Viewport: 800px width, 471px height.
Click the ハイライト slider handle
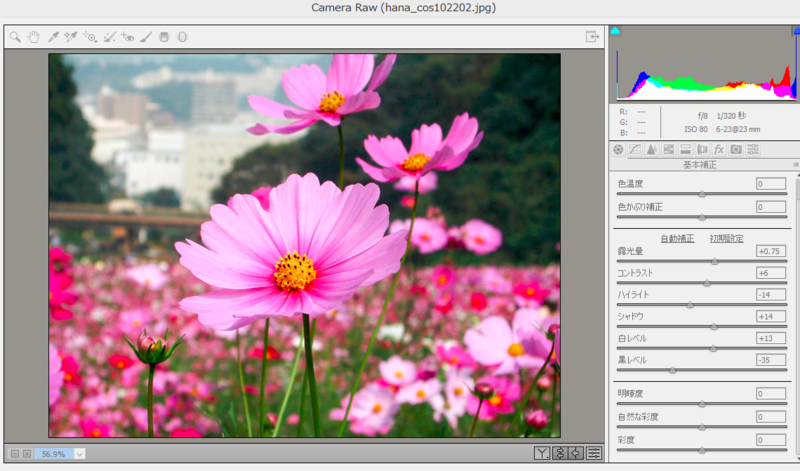690,305
